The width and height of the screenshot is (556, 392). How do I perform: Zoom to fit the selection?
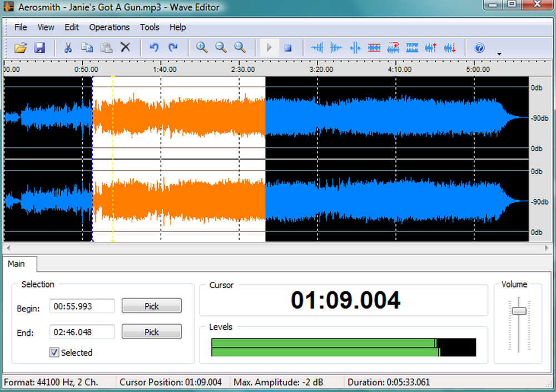click(240, 47)
